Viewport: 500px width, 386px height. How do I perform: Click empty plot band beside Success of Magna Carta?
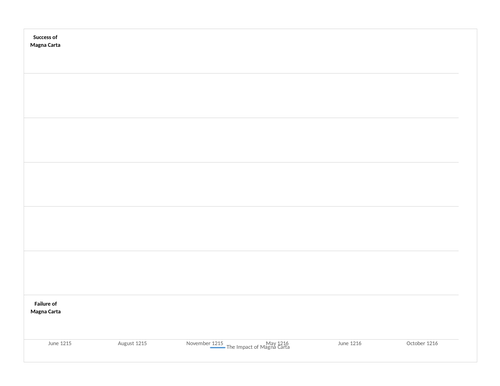click(x=260, y=51)
